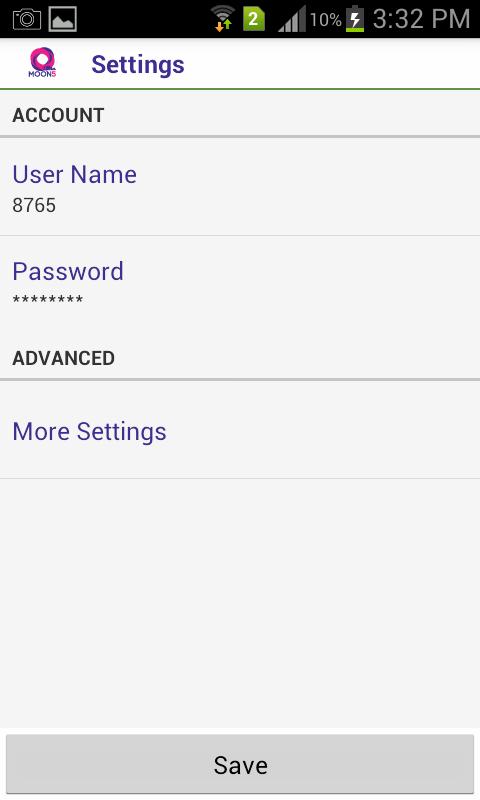This screenshot has width=480, height=800.
Task: Tap the Password label
Action: pyautogui.click(x=68, y=271)
